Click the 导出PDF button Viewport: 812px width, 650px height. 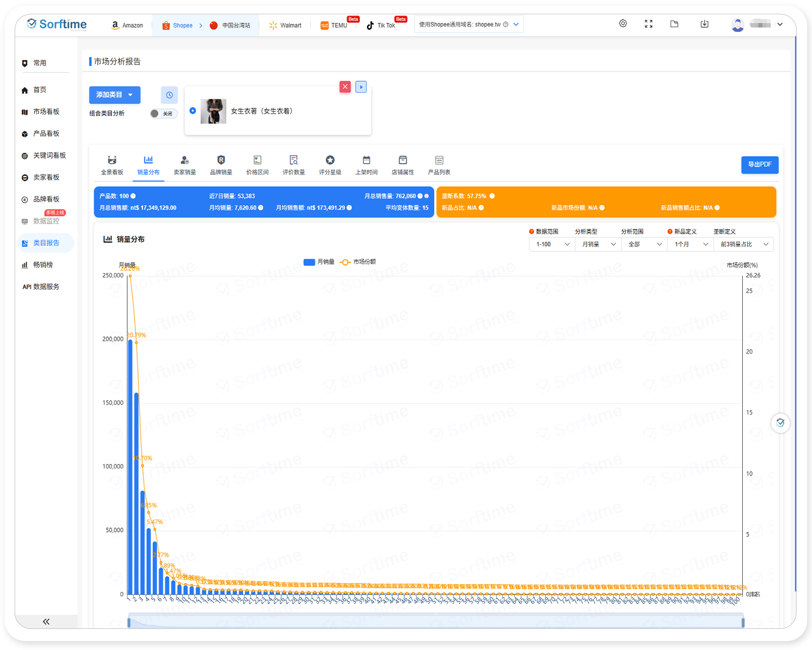[x=759, y=165]
